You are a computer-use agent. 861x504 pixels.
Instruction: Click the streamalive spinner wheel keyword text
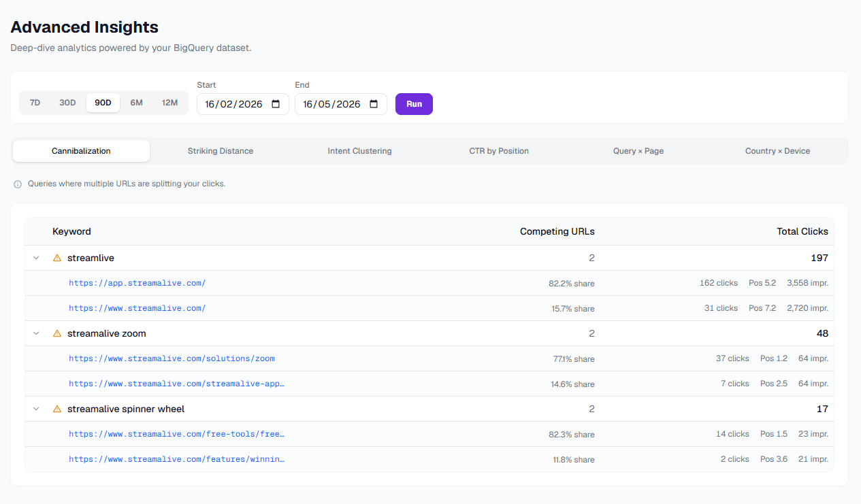(126, 409)
